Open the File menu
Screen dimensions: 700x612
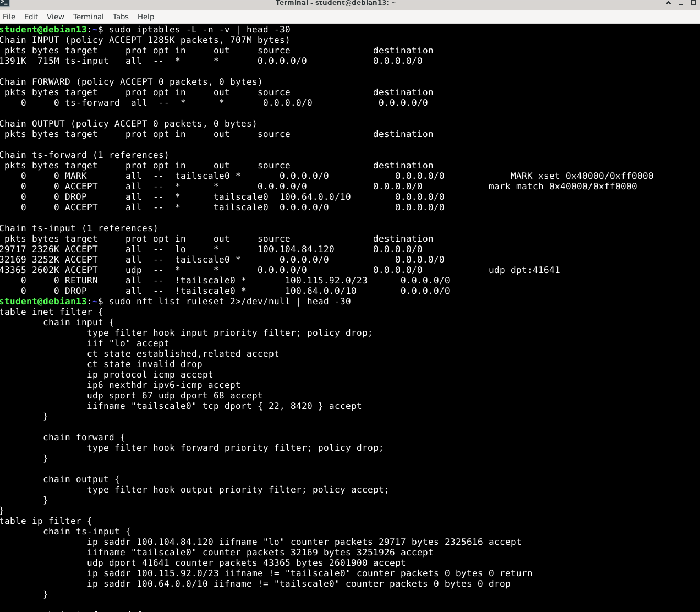(x=9, y=17)
